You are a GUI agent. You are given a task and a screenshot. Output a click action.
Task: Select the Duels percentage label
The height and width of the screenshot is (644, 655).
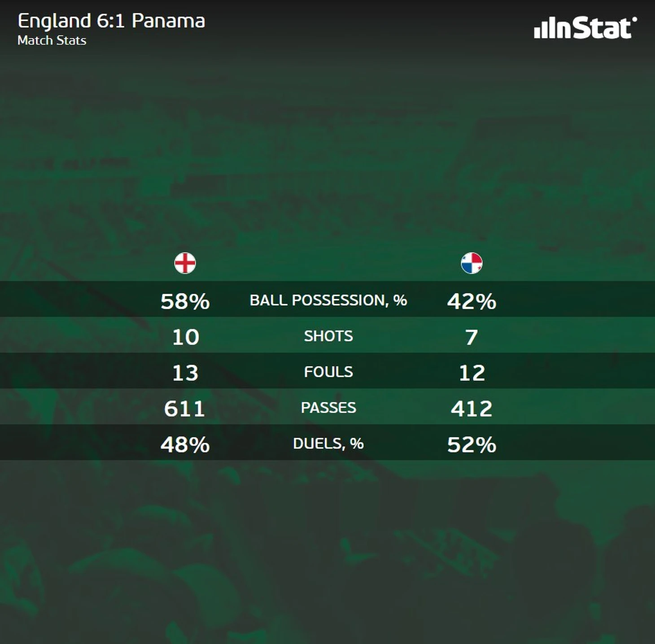click(x=328, y=444)
